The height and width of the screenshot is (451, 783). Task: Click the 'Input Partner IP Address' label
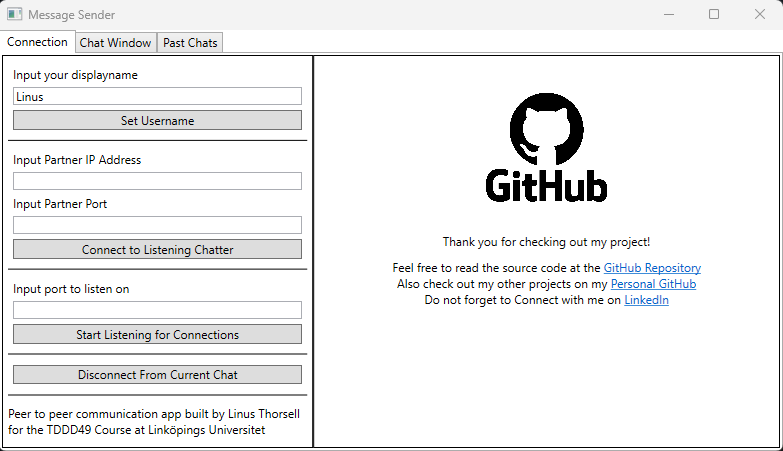77,160
